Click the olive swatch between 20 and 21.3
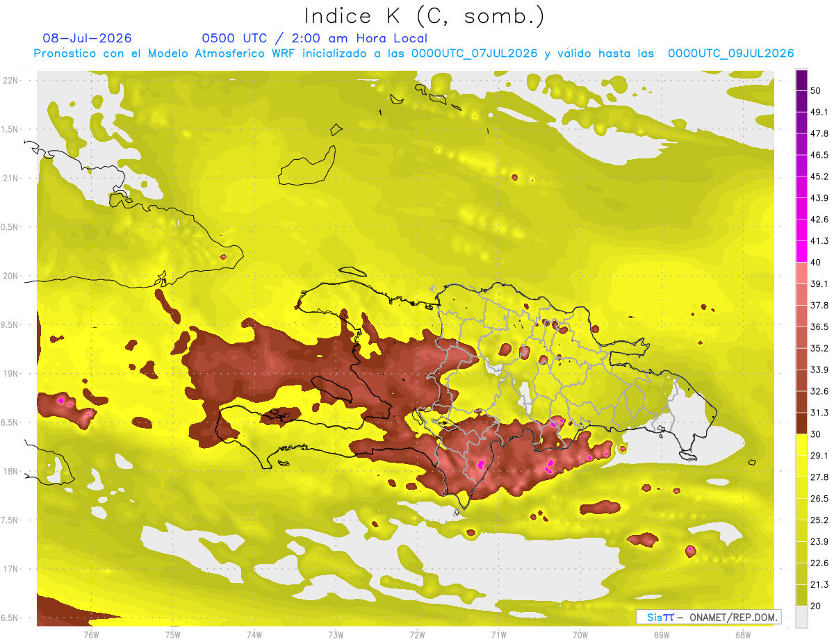 801,595
